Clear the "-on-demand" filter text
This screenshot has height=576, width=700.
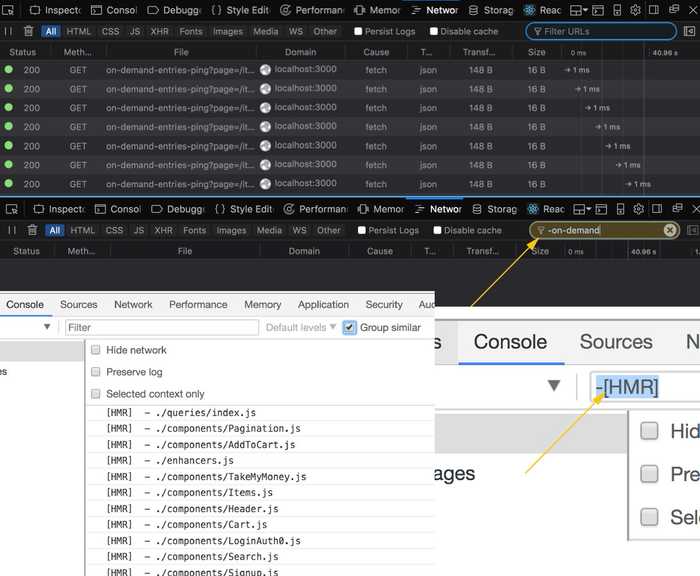(x=670, y=230)
